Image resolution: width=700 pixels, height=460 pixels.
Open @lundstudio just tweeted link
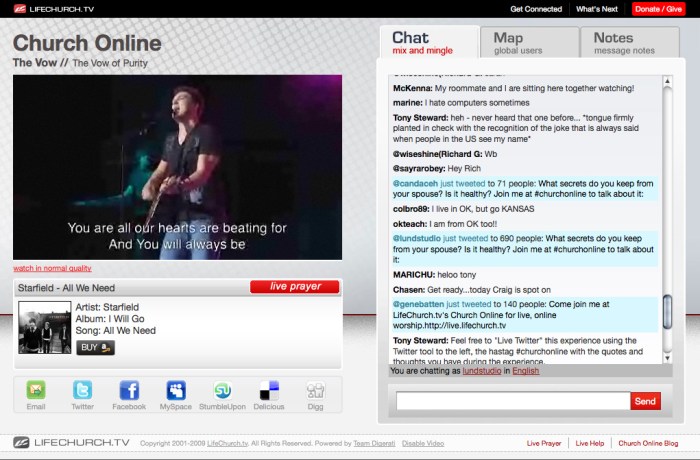click(440, 238)
